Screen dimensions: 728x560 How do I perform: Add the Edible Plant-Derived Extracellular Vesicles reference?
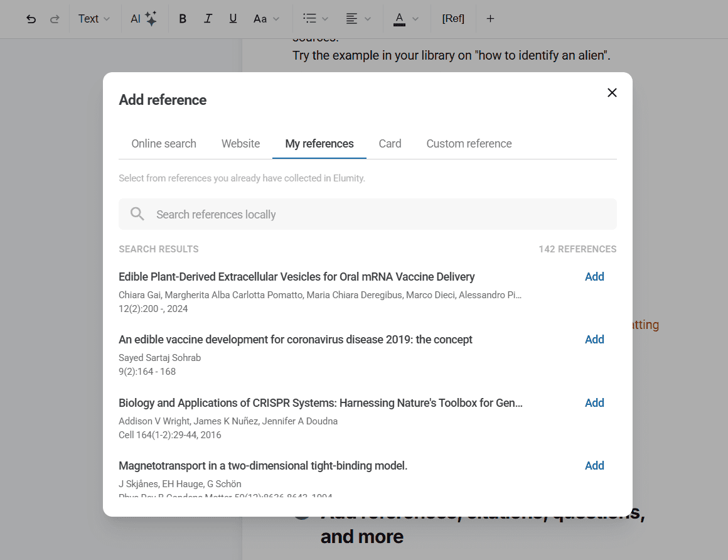coord(594,277)
